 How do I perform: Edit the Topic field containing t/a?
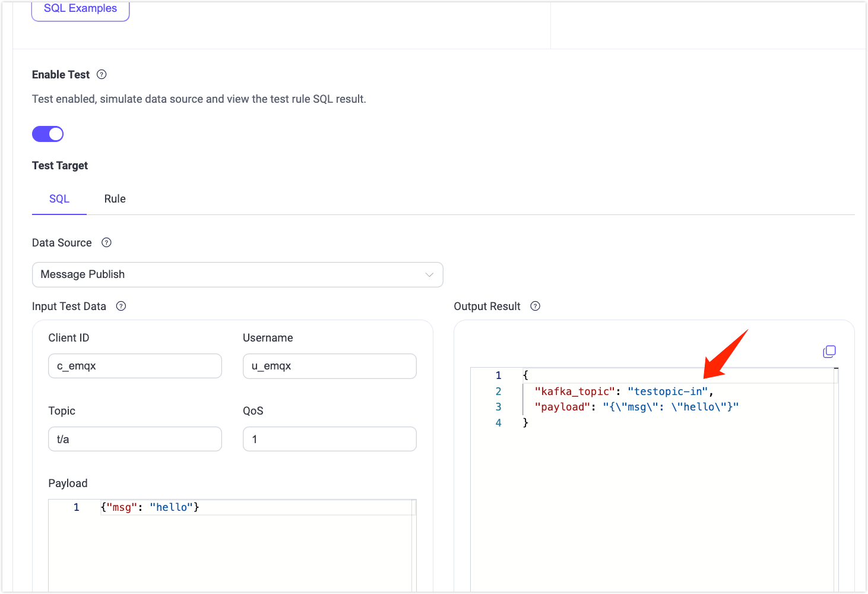[x=135, y=439]
